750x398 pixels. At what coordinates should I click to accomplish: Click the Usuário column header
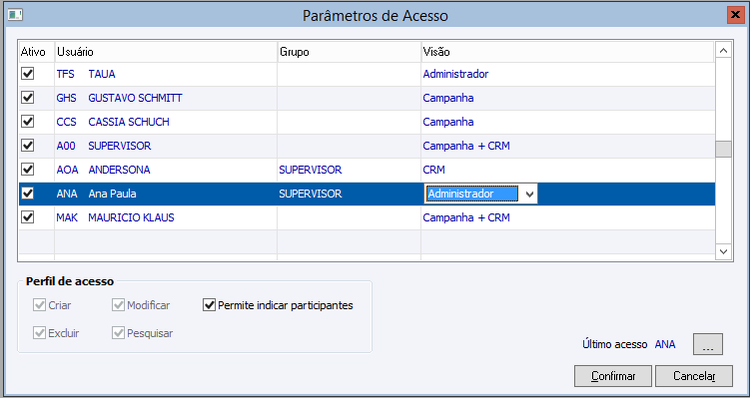point(166,52)
